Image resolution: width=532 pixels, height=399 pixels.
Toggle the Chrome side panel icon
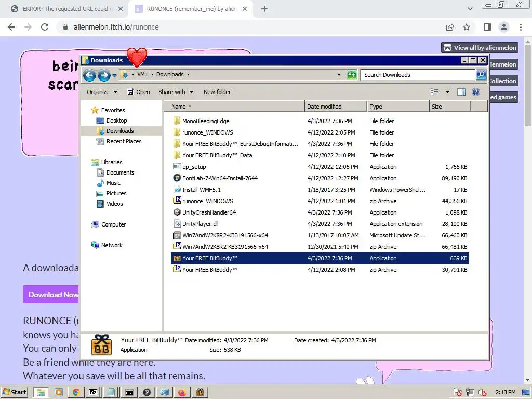[487, 27]
